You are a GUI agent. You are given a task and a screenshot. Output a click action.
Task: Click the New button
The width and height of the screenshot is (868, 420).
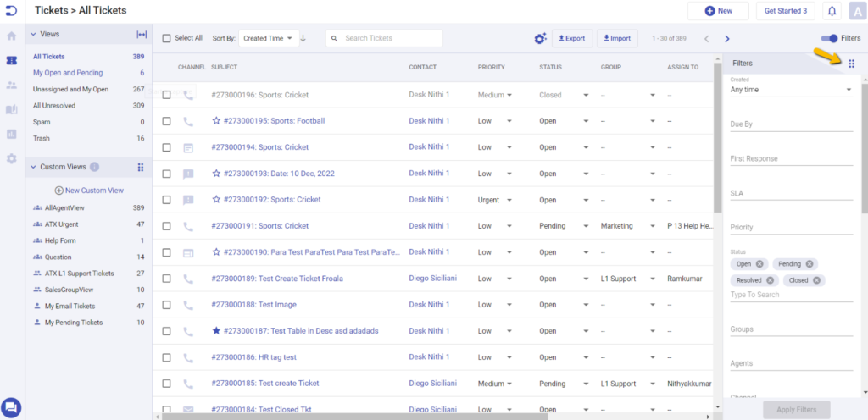(718, 11)
